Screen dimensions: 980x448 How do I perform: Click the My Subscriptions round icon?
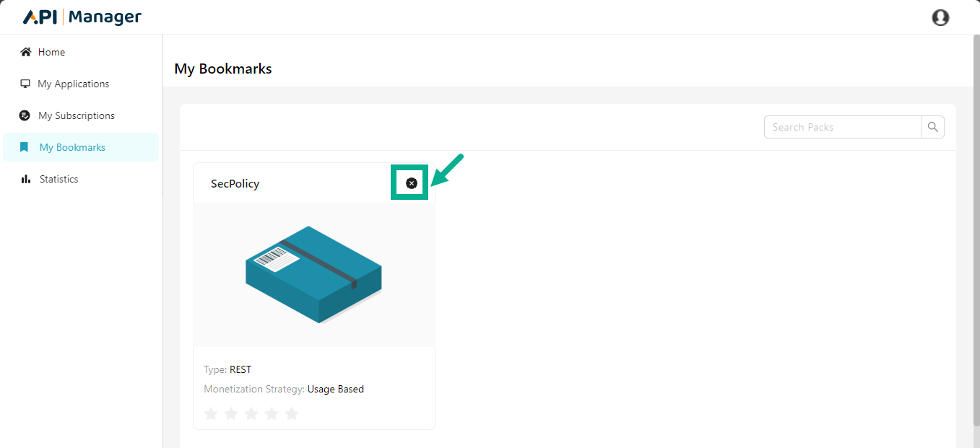tap(25, 115)
